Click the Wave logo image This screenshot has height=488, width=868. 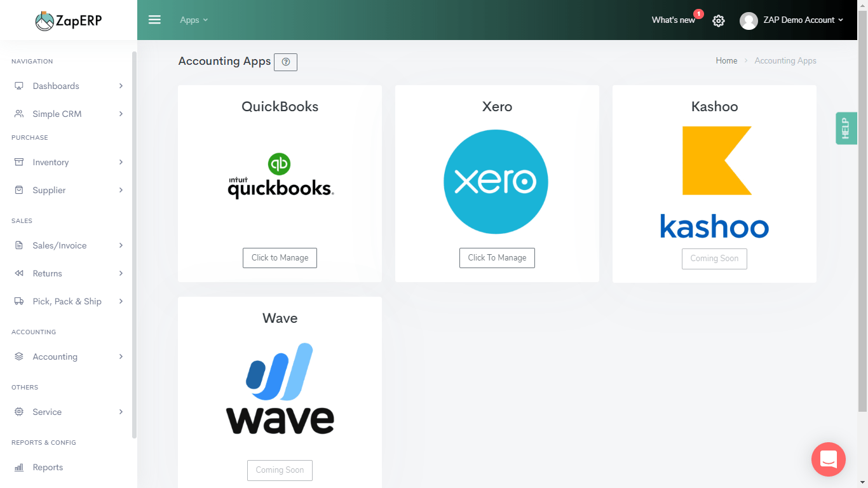(280, 388)
